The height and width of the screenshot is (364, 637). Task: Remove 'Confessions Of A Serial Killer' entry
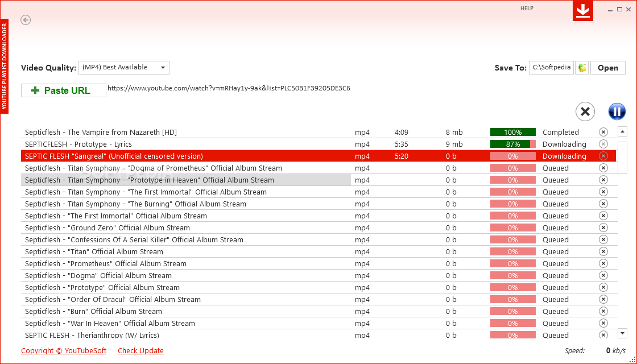[x=603, y=239]
